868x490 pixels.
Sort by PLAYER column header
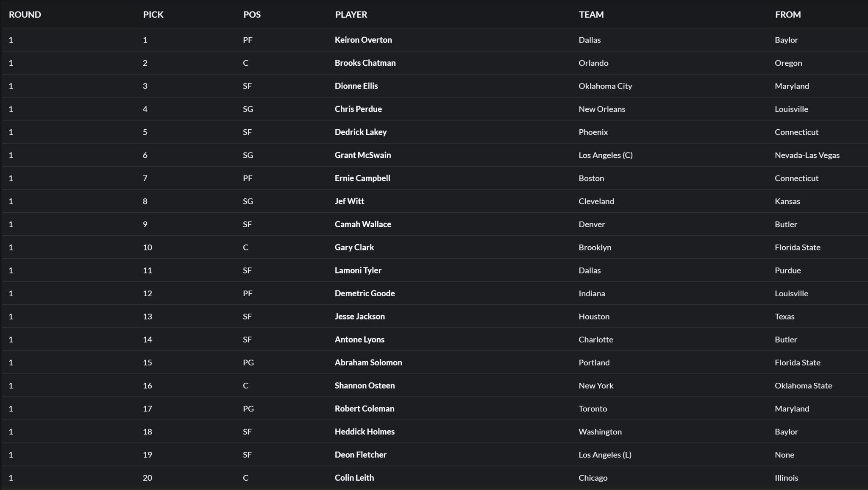pyautogui.click(x=351, y=14)
